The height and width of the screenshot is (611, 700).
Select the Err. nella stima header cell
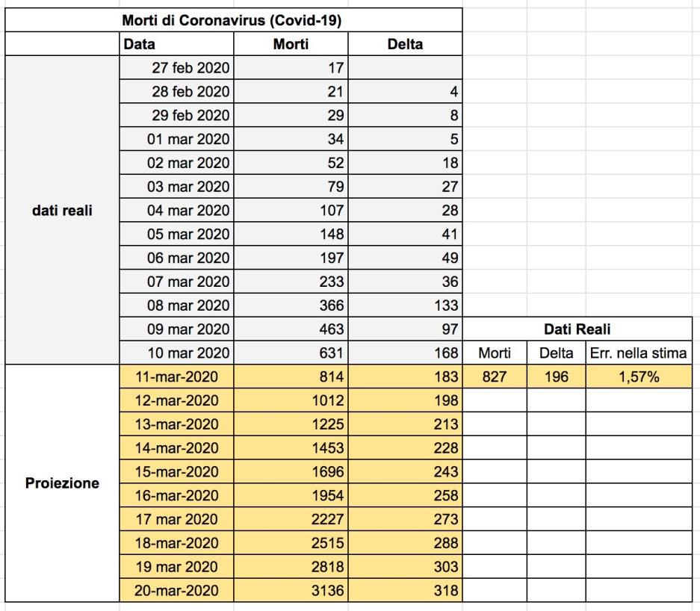[639, 353]
